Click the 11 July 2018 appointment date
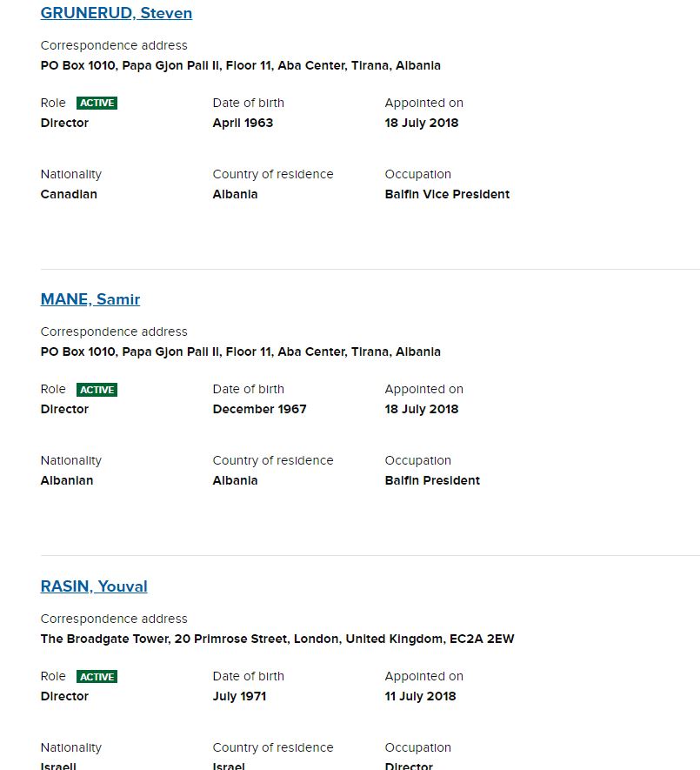Image resolution: width=700 pixels, height=770 pixels. [420, 696]
